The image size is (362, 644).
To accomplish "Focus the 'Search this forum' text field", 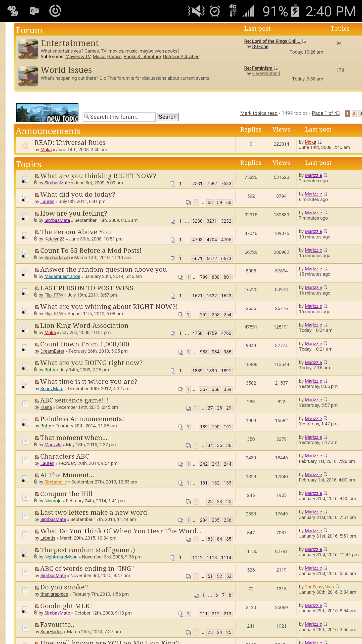I will 121,117.
